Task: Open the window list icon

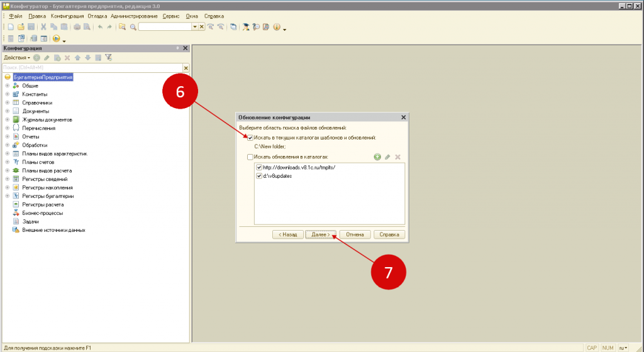Action: (x=233, y=27)
